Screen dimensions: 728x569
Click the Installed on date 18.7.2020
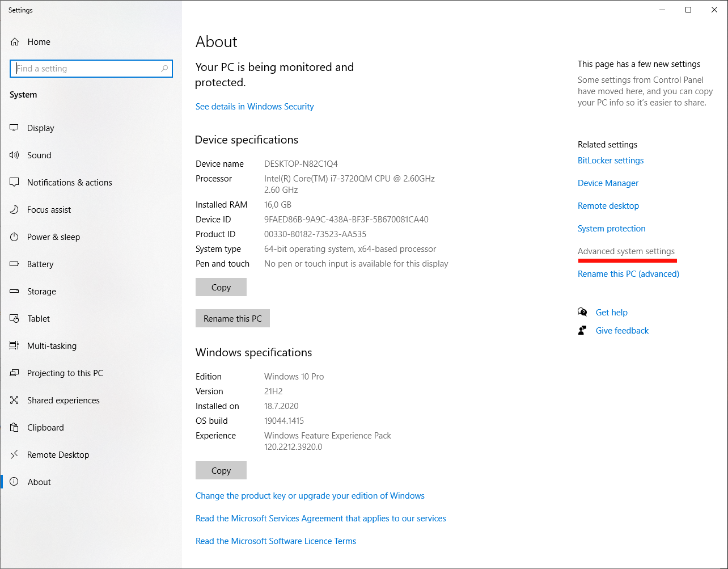point(281,406)
